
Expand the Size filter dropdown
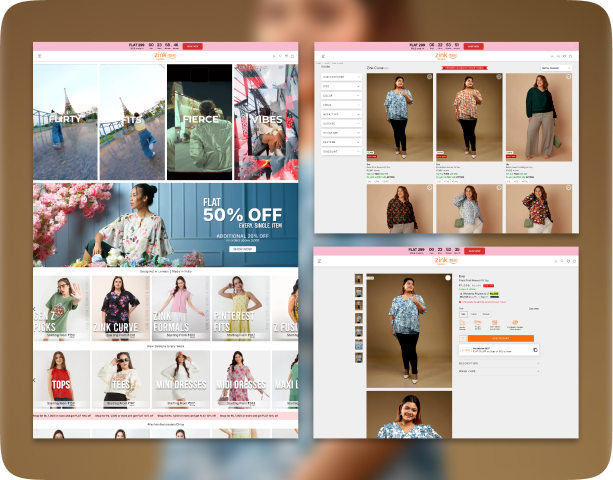click(x=340, y=86)
